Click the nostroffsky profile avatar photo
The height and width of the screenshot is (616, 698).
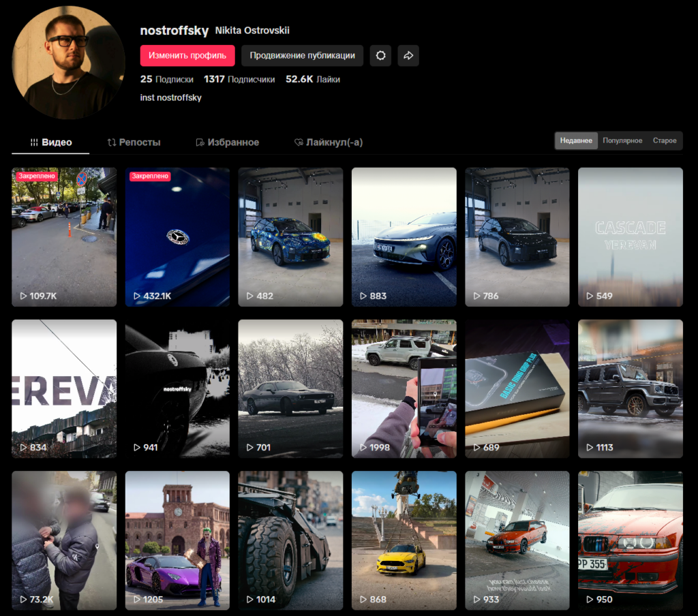[67, 62]
